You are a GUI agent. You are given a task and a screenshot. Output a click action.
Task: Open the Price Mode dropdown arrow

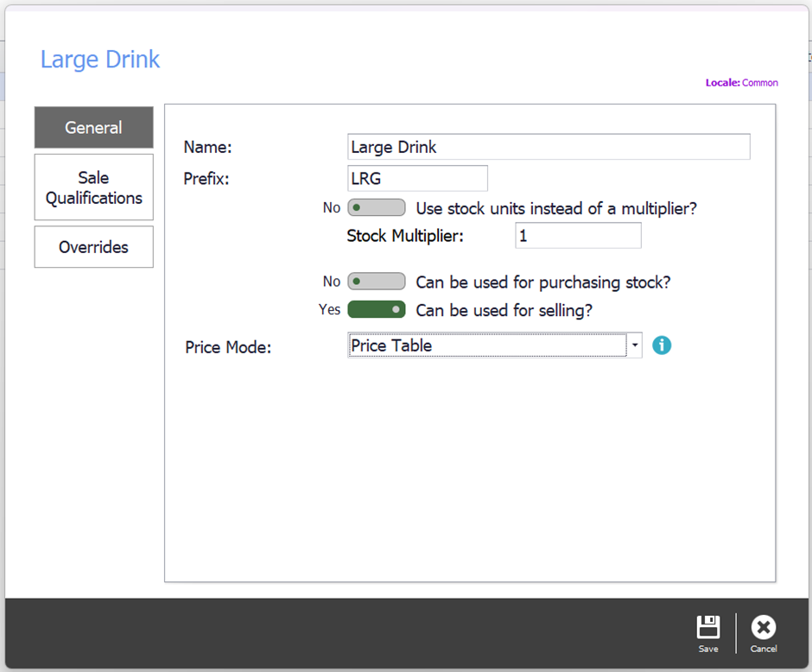634,346
